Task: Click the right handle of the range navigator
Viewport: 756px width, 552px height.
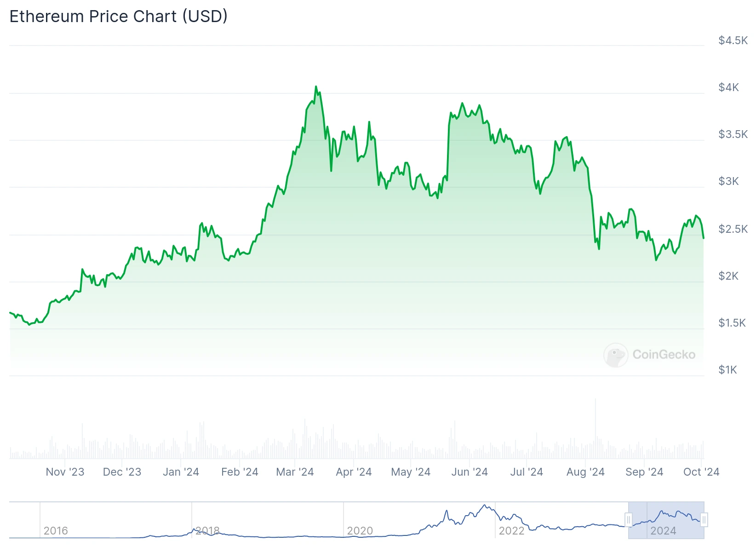Action: (704, 520)
